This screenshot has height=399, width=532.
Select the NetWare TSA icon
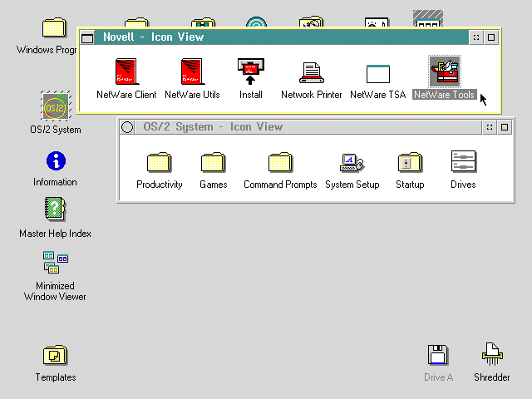click(x=378, y=74)
